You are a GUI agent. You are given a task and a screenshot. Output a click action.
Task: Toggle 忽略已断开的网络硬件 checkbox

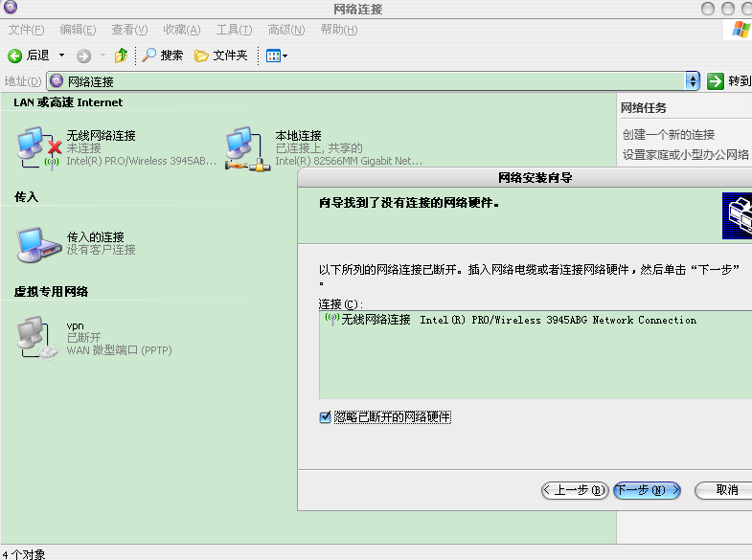[325, 417]
